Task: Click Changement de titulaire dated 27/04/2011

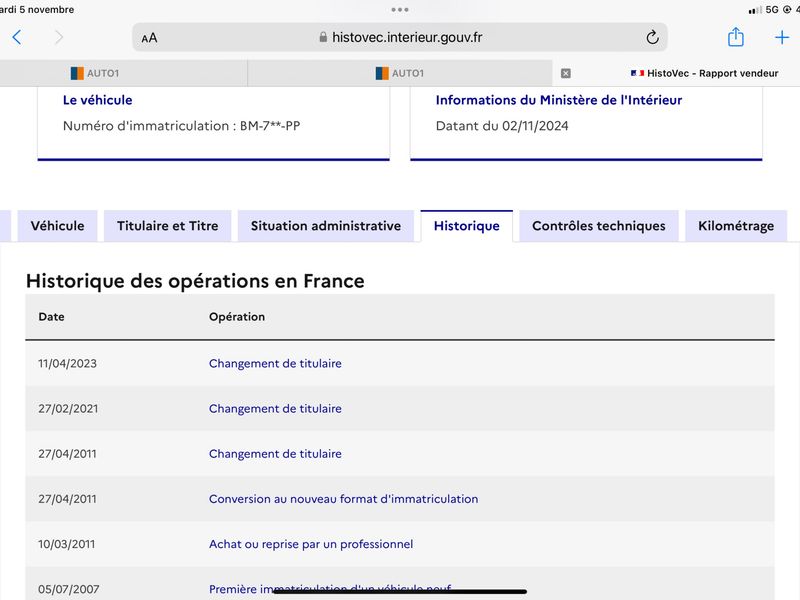Action: [275, 454]
